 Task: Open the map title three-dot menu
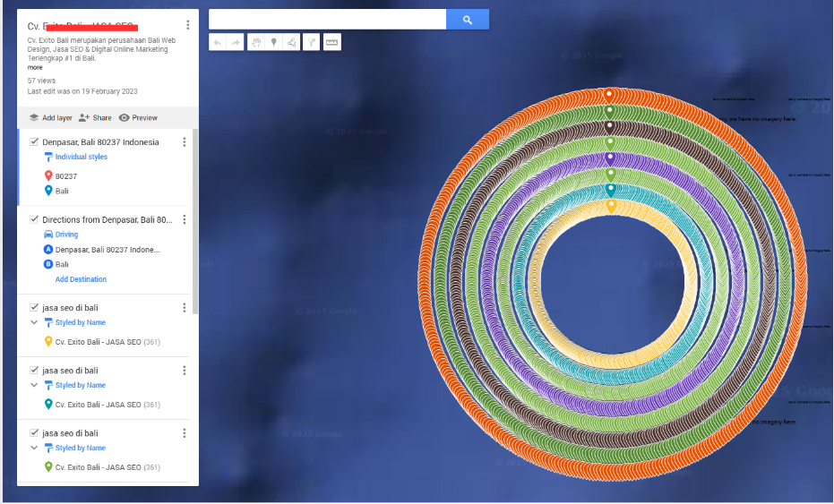(x=187, y=25)
